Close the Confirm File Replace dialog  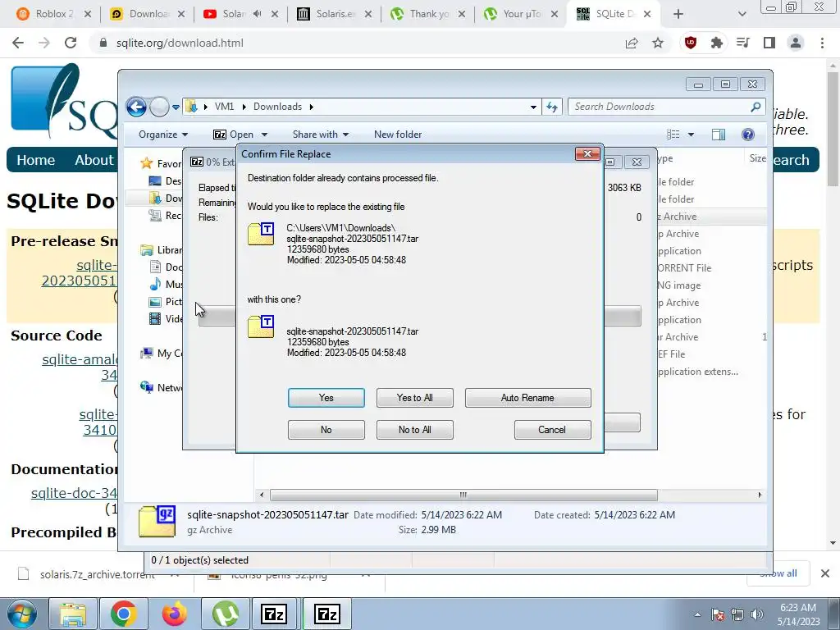point(587,154)
